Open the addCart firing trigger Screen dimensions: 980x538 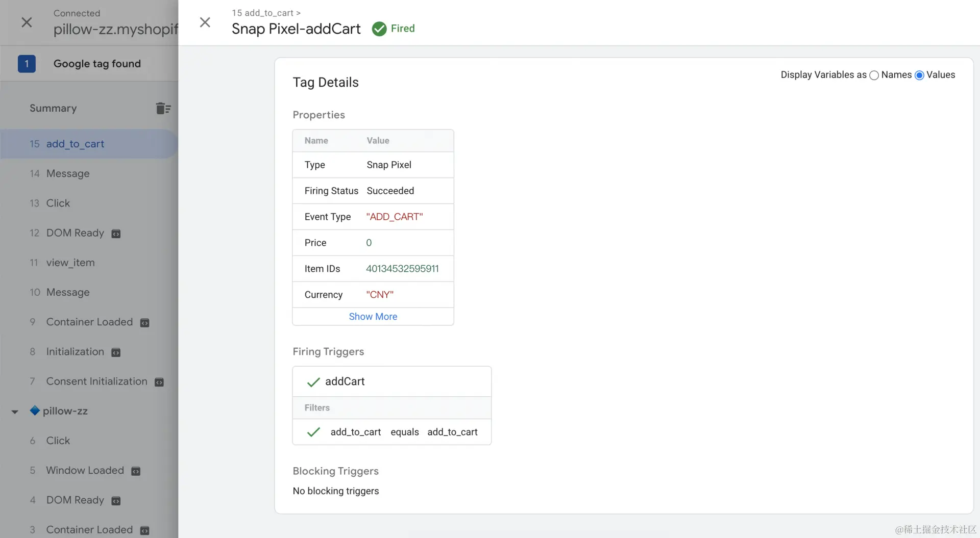coord(345,381)
